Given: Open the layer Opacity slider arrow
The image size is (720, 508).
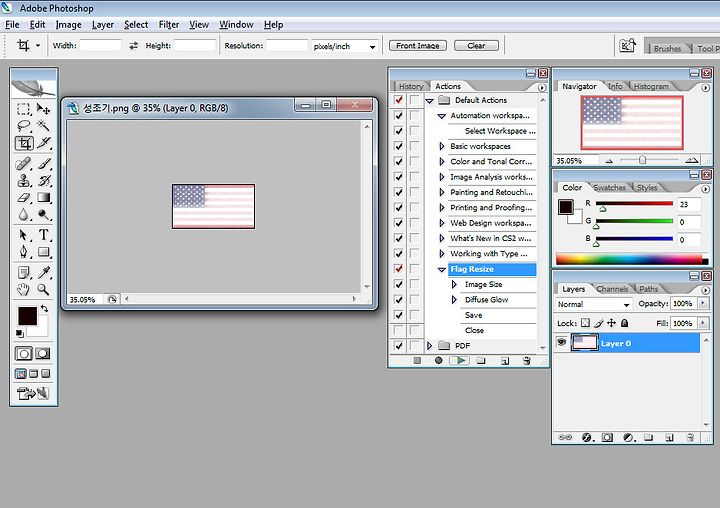Looking at the screenshot, I should [x=703, y=303].
